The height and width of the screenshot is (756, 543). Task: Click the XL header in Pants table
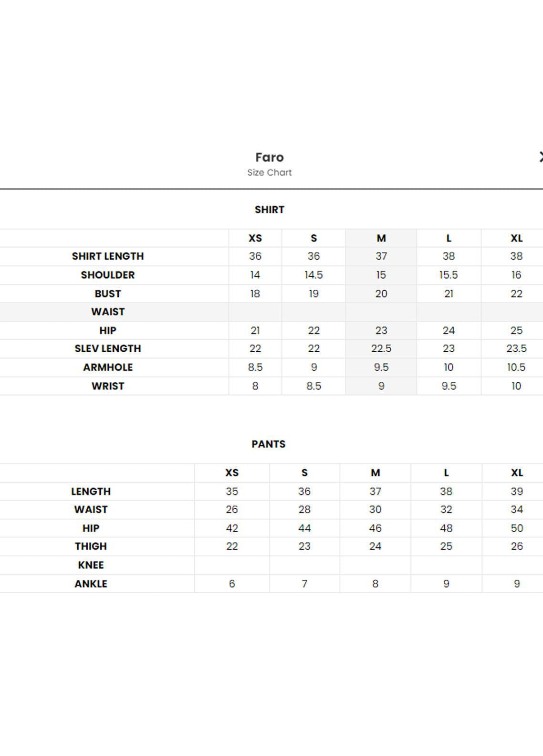coord(517,472)
